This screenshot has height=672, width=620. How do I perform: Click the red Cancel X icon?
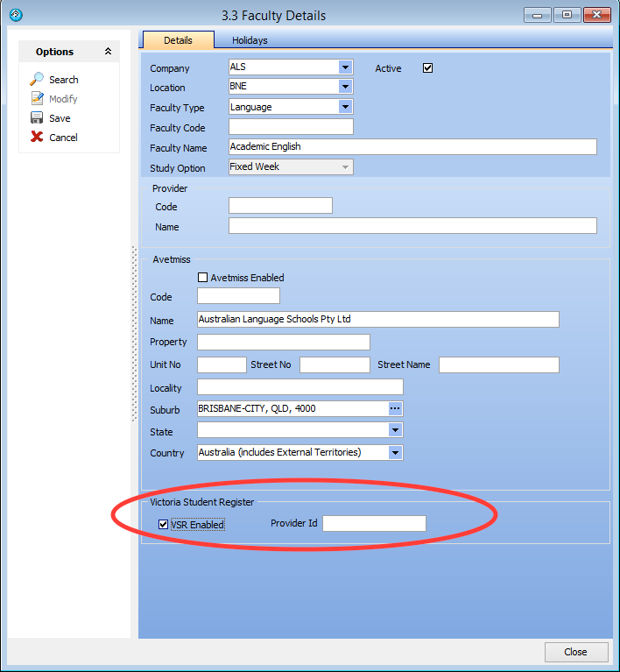tap(37, 138)
